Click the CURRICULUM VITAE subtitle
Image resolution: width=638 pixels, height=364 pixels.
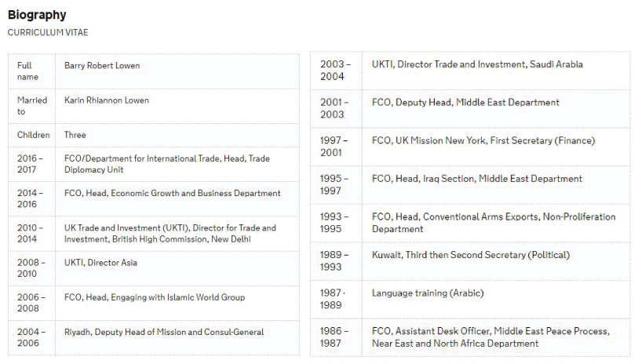pyautogui.click(x=47, y=31)
